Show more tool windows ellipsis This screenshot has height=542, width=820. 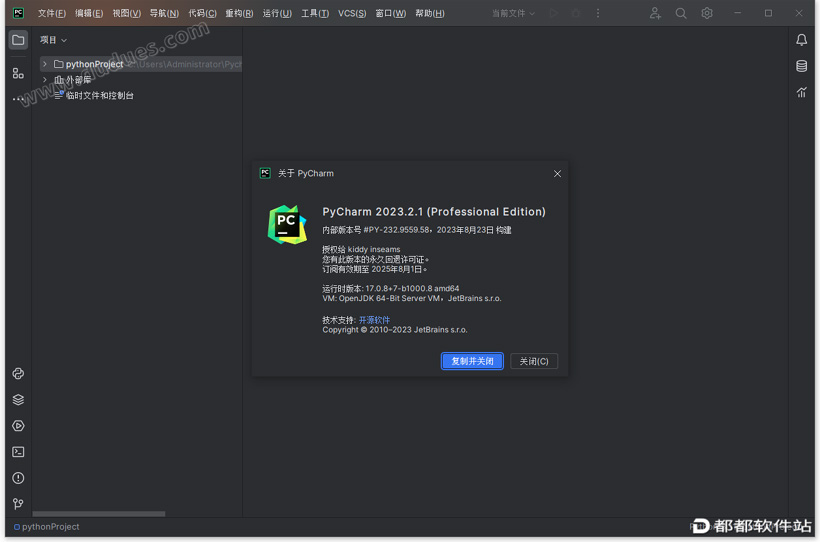click(18, 98)
